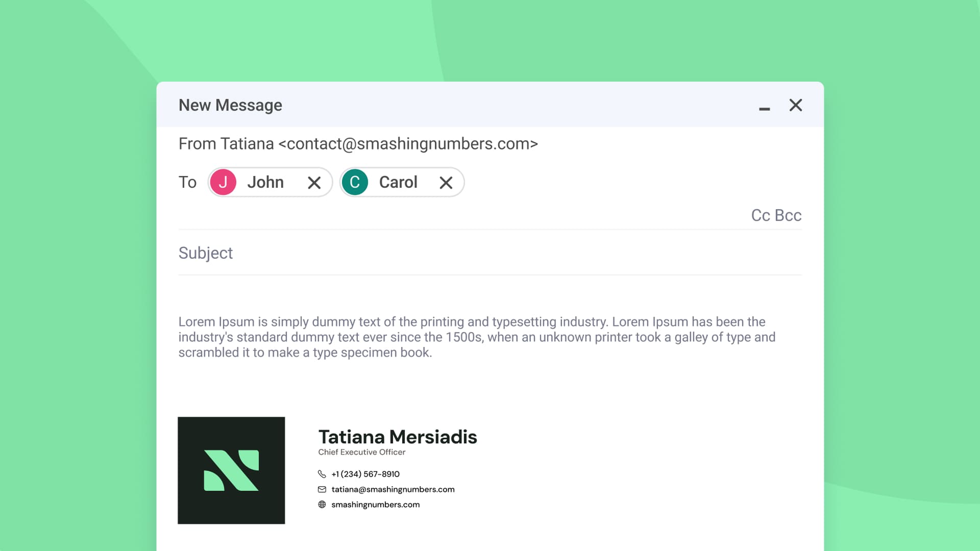Open the tatiana@smashingnumbers.com email link

click(x=393, y=489)
